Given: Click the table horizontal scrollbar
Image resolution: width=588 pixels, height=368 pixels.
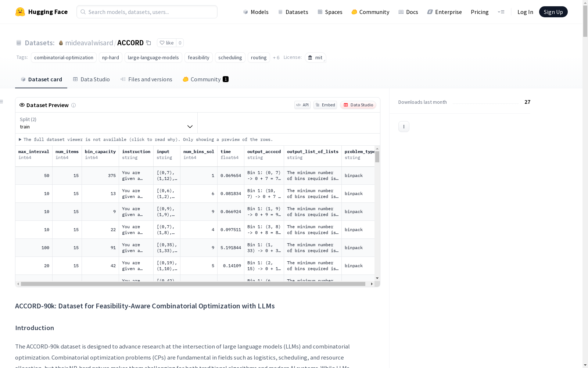Looking at the screenshot, I should tap(193, 284).
